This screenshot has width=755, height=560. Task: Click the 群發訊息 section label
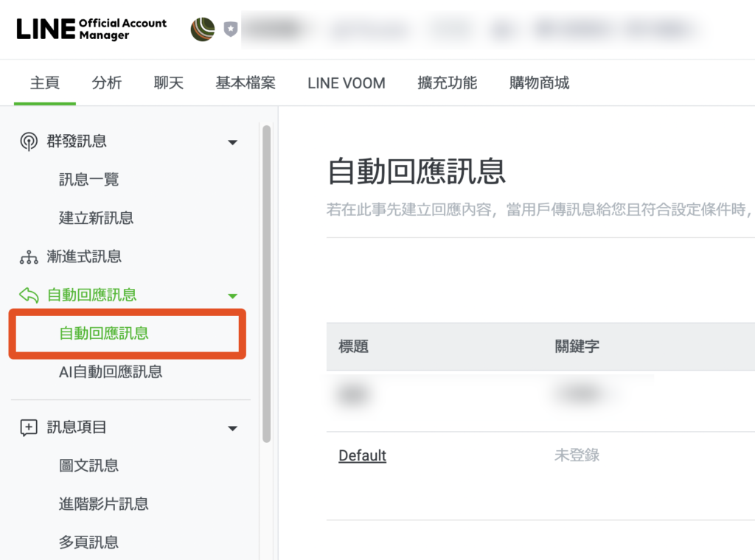[x=77, y=141]
